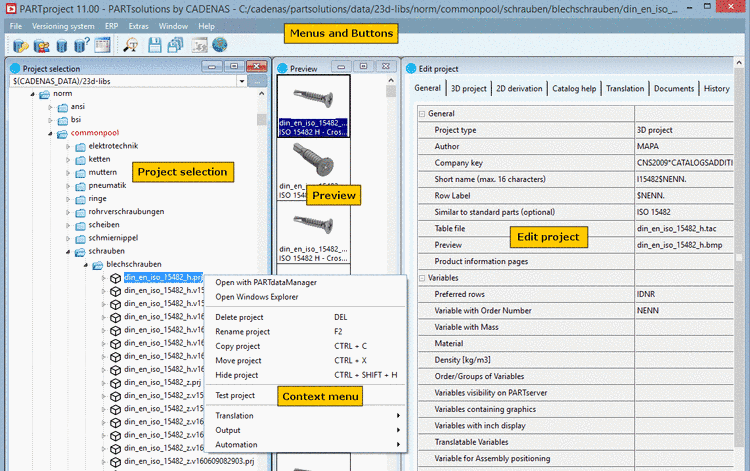Click the commonpool folder icon

(62, 134)
